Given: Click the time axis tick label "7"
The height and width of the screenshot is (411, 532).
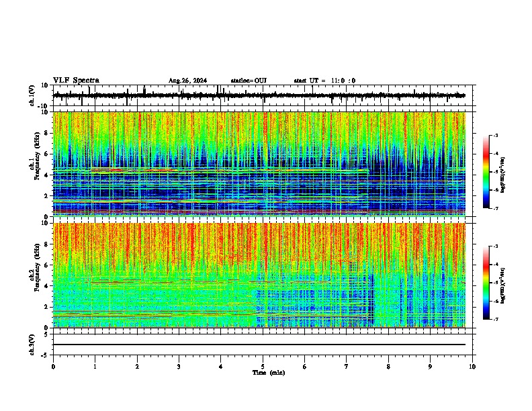Looking at the screenshot, I should (347, 367).
